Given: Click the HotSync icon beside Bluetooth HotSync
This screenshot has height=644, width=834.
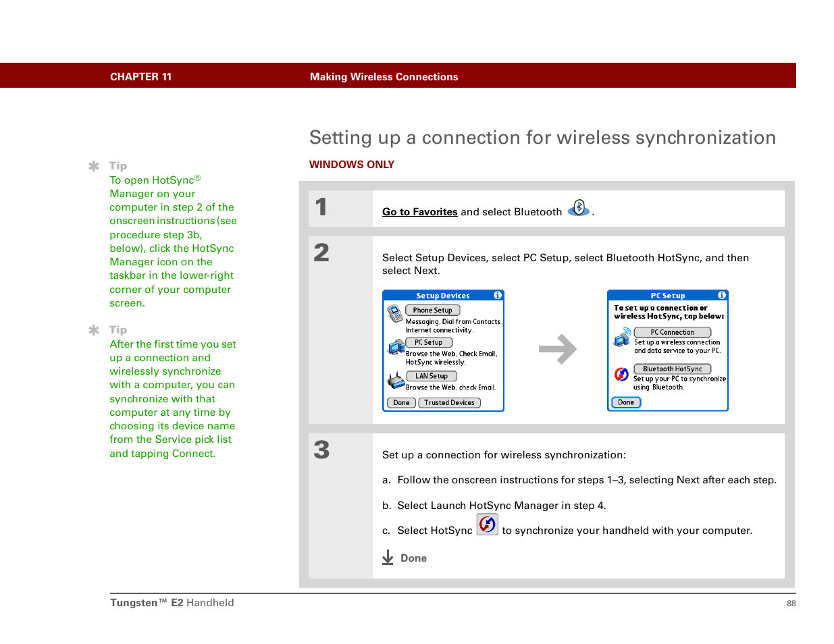Looking at the screenshot, I should 622,374.
